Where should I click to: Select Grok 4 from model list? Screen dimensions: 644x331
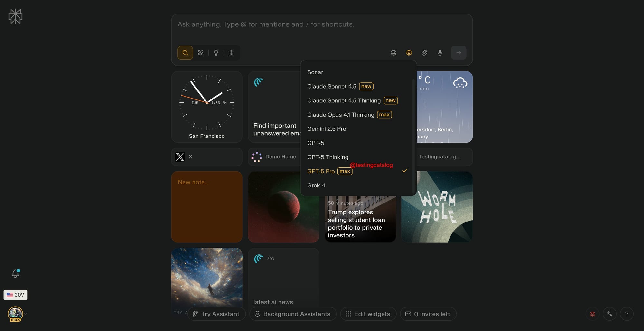point(316,185)
